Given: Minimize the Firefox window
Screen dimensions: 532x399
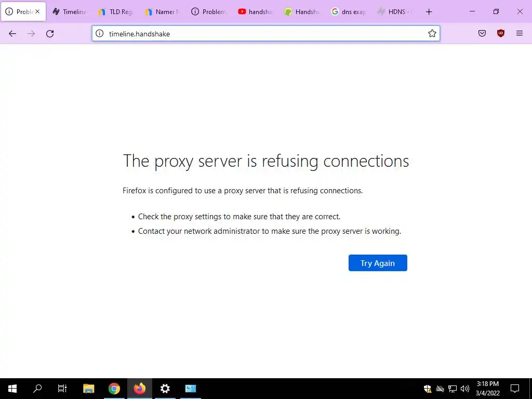Looking at the screenshot, I should [472, 11].
